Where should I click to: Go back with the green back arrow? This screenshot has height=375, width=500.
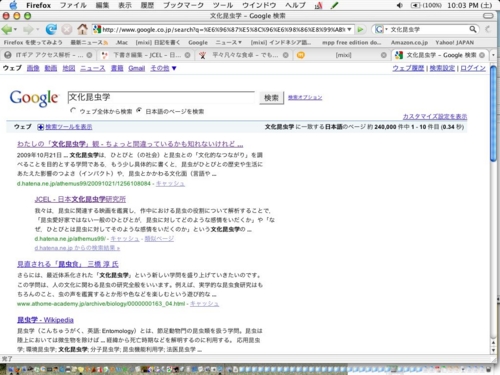6,30
